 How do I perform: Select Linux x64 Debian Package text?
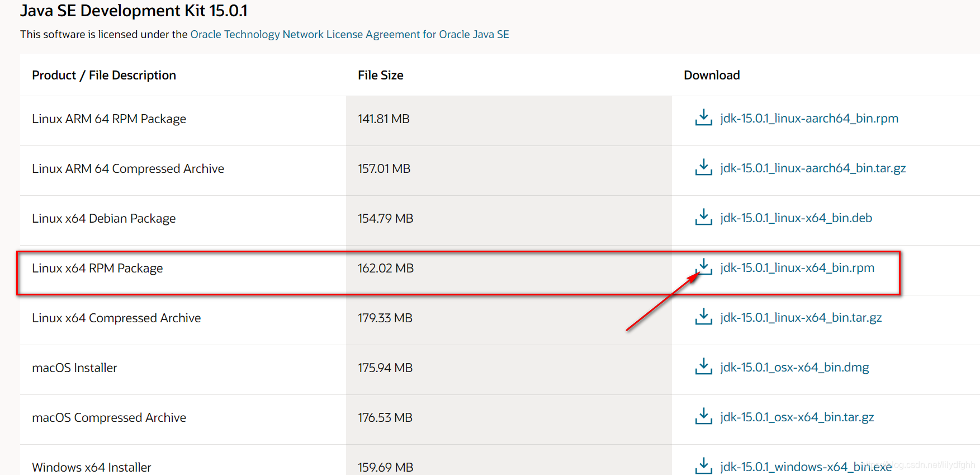tap(104, 218)
